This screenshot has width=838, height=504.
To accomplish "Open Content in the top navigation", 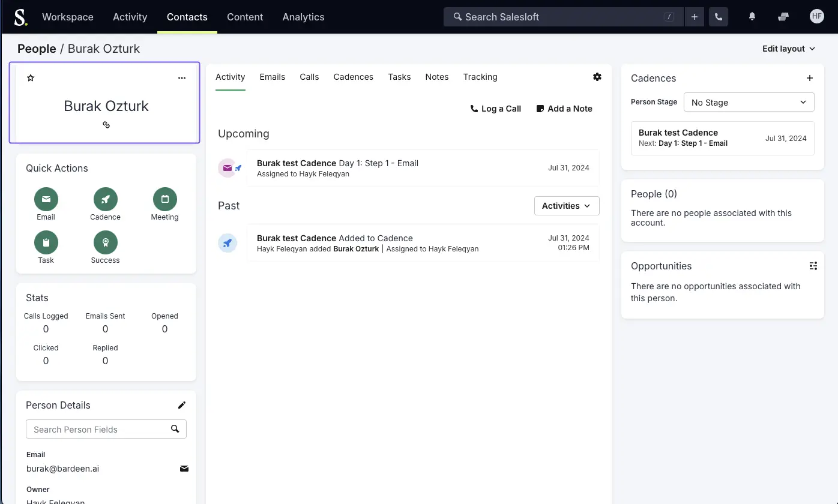I will pyautogui.click(x=245, y=17).
